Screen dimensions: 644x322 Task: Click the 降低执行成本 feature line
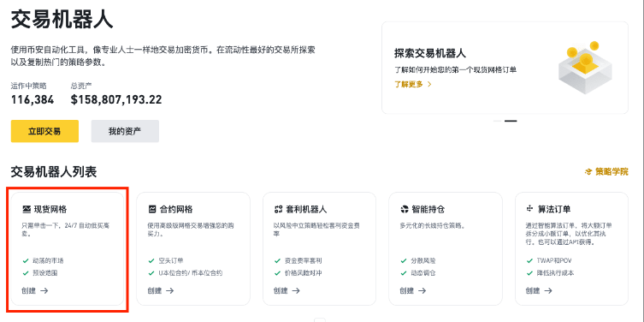[551, 272]
